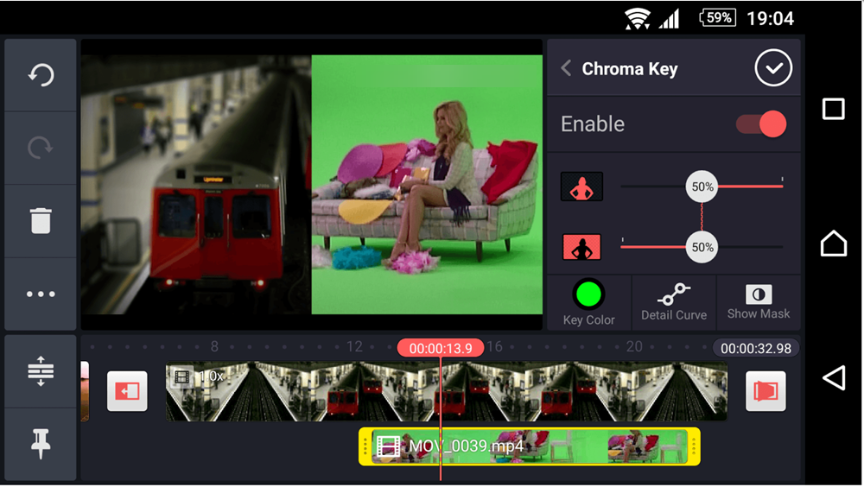The height and width of the screenshot is (487, 864).
Task: Open the three-dot more options menu
Action: tap(40, 294)
